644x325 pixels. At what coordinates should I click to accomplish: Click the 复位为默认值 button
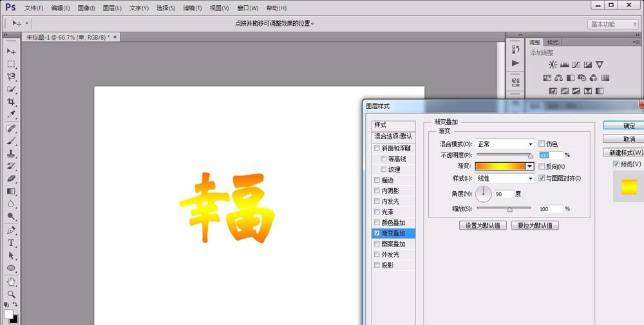(535, 226)
